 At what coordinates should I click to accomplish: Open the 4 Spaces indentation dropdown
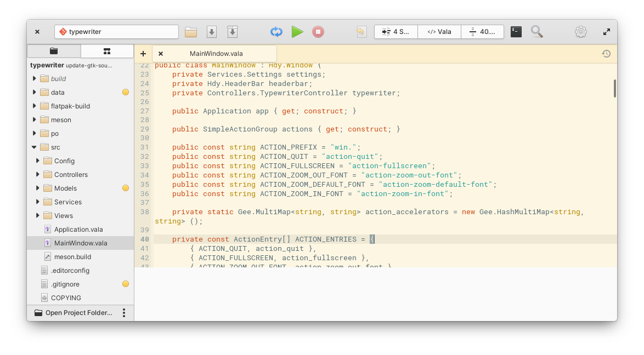click(x=396, y=32)
